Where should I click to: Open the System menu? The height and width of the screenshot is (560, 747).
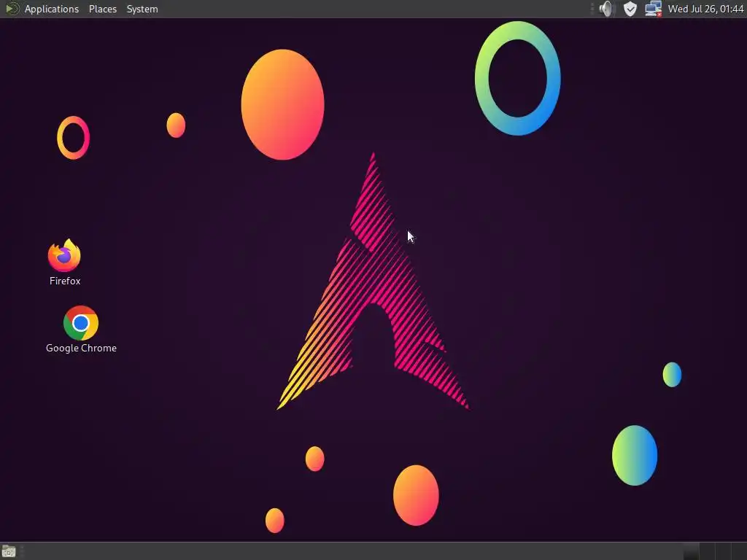tap(142, 9)
